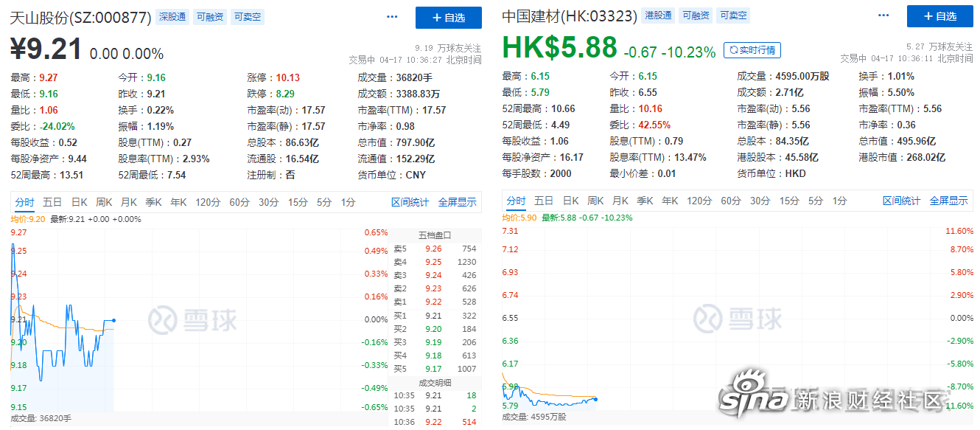Refresh 中国建材 quote via 实时行情 button

click(x=752, y=50)
